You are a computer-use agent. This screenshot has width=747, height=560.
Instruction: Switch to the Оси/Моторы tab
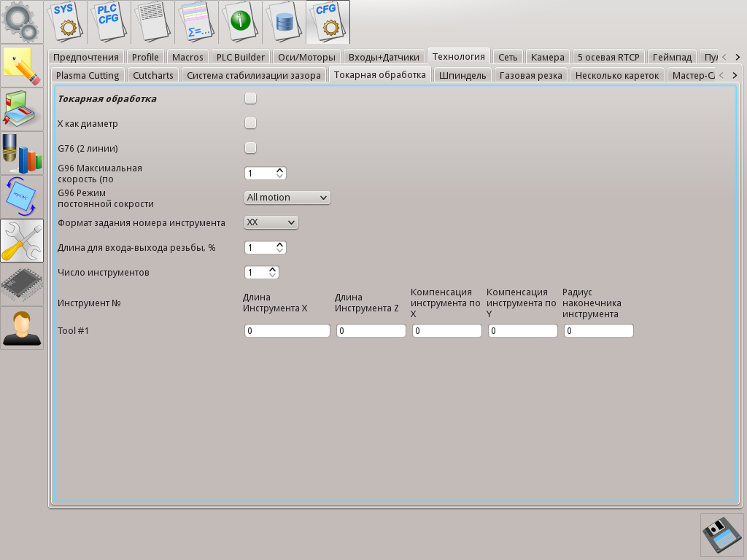(307, 57)
